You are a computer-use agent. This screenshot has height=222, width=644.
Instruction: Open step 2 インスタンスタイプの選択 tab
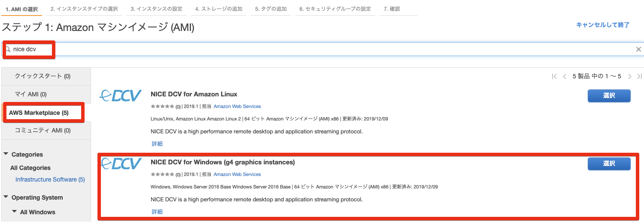click(x=84, y=9)
